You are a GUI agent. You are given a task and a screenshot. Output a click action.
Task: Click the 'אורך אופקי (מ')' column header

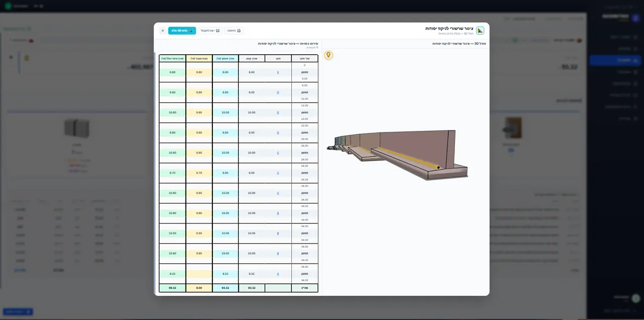[x=225, y=58]
